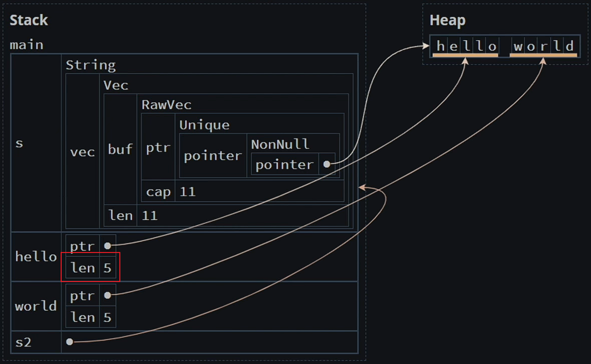Select the RawVec type label
The image size is (591, 364).
point(166,105)
